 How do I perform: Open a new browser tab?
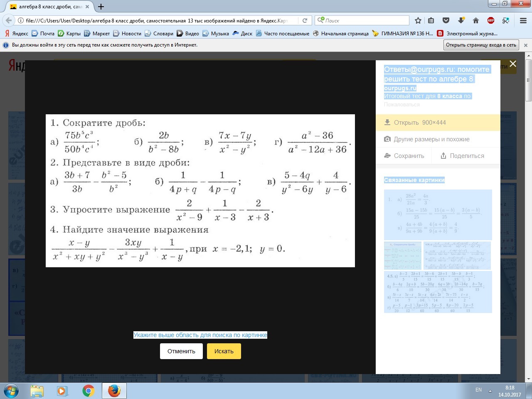[100, 7]
